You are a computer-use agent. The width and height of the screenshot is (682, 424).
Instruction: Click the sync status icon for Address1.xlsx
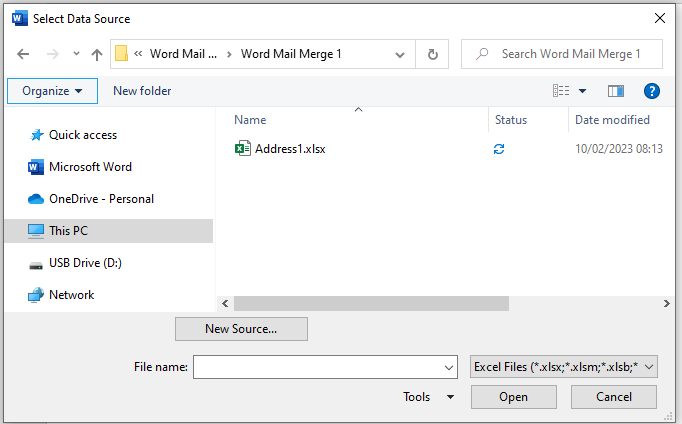[x=499, y=149]
